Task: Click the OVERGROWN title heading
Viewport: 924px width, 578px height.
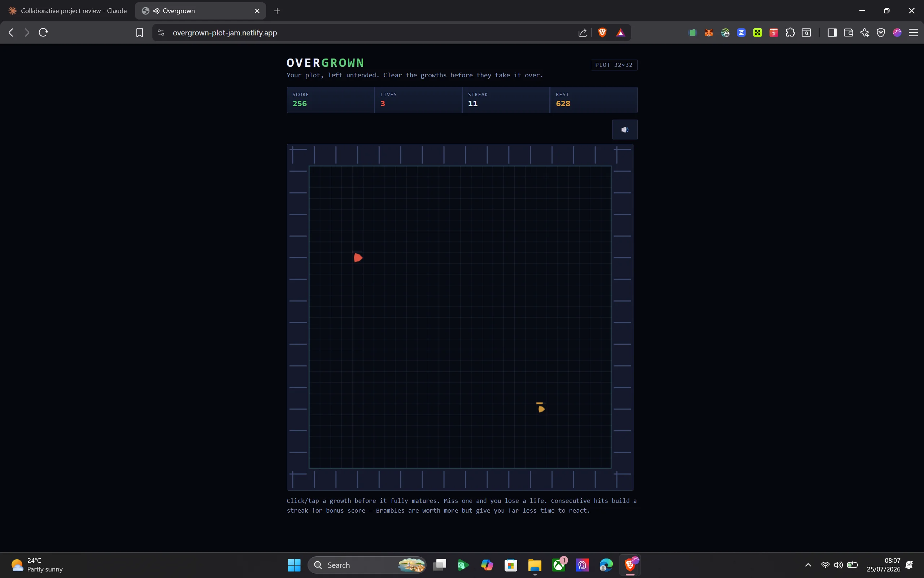Action: point(325,63)
